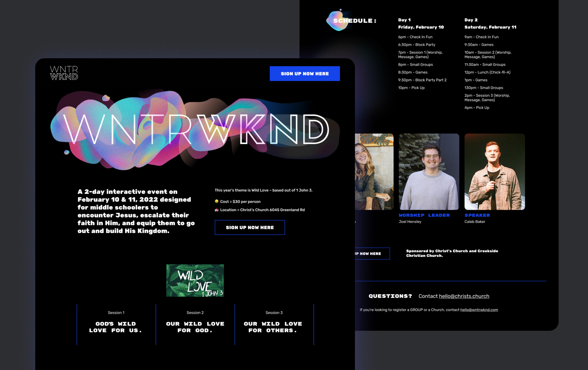Select the Session 1 God's Wild Love card
Viewport: 588px width, 370px height.
click(116, 324)
